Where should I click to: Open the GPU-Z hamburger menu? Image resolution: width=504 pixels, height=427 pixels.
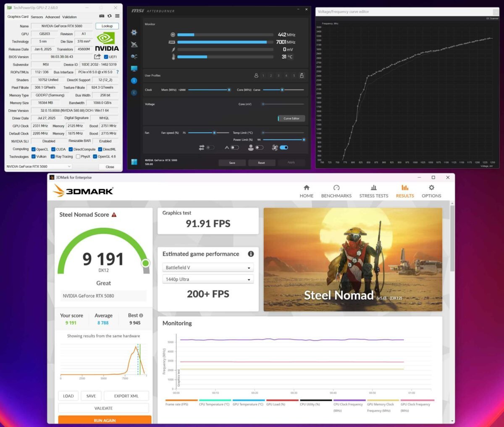coord(117,16)
